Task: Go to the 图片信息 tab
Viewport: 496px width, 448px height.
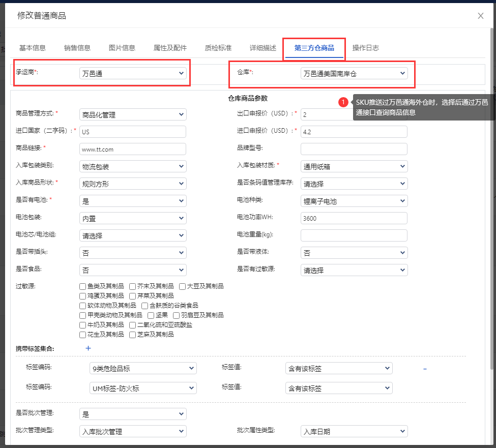Action: pos(122,48)
